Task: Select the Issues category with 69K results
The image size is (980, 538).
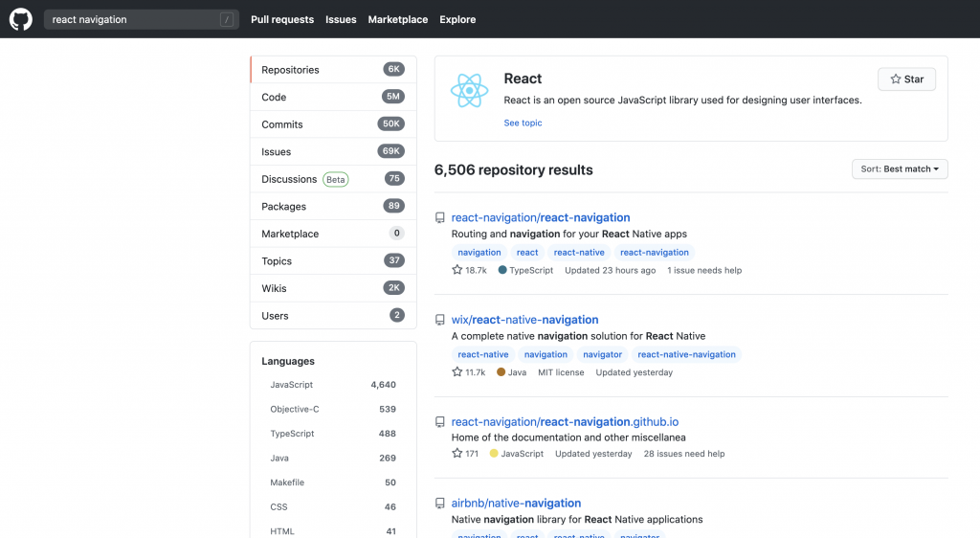Action: (333, 152)
